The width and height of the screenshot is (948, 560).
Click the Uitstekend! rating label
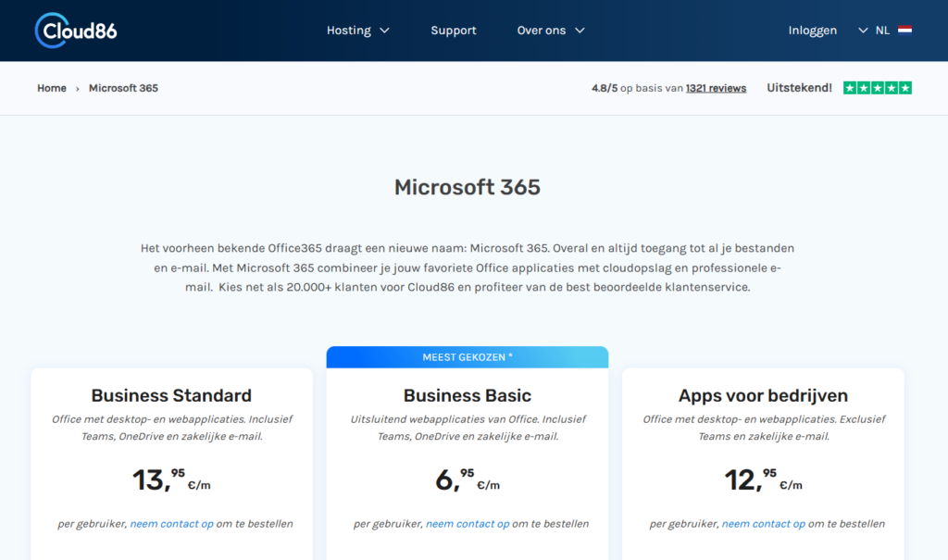click(799, 88)
